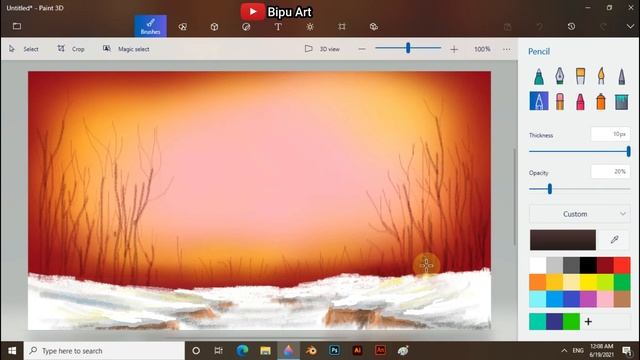Choose the Select tool
The image size is (640, 360).
(x=24, y=49)
